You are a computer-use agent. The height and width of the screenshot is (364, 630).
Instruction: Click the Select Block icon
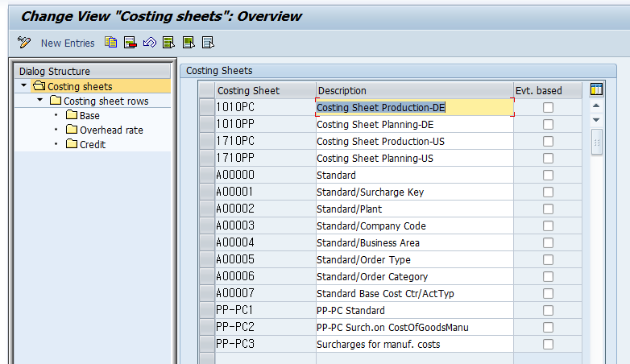pyautogui.click(x=189, y=42)
